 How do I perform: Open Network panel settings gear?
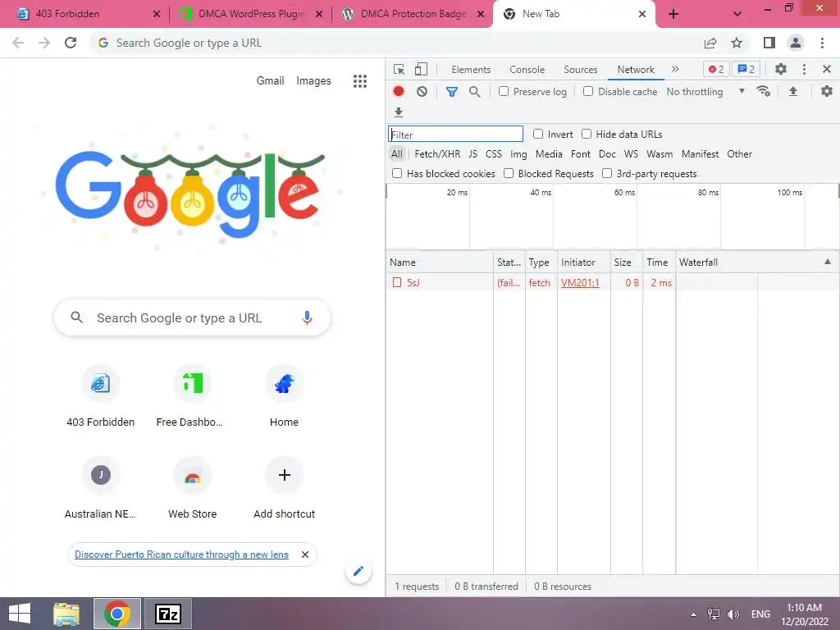click(x=827, y=92)
